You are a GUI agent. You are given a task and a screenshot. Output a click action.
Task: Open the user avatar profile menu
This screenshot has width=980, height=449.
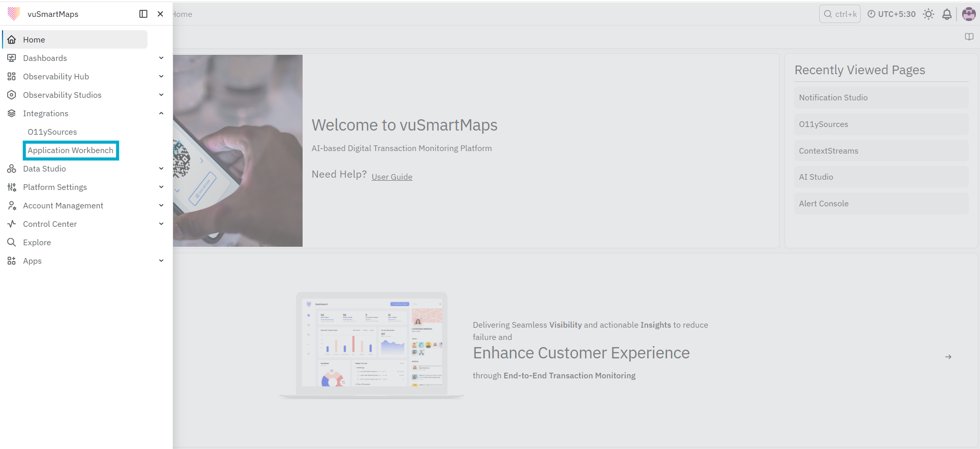pos(969,14)
